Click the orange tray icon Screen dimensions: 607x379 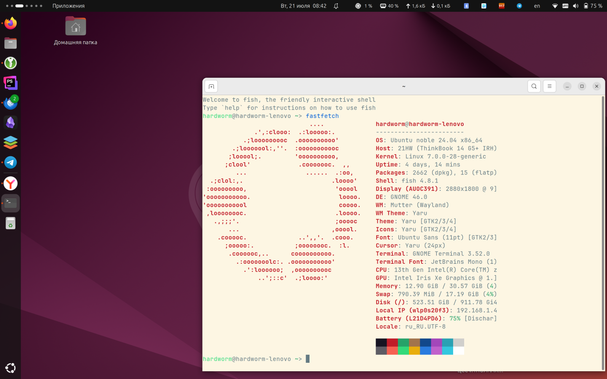[x=501, y=6]
